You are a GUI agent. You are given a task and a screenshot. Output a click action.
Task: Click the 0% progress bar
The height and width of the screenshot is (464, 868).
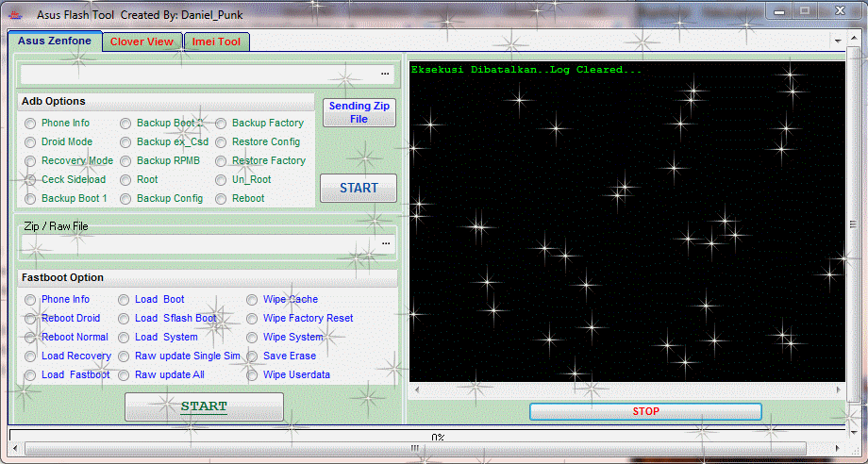(427, 436)
